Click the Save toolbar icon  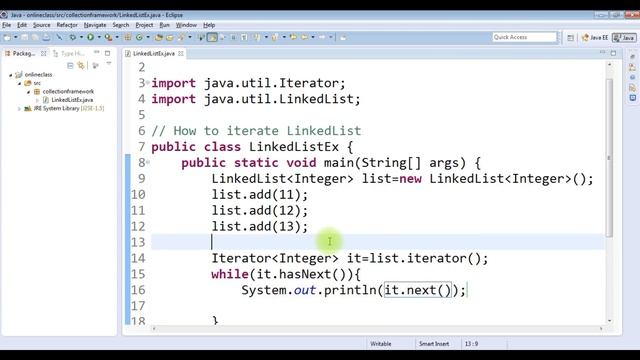(24, 38)
